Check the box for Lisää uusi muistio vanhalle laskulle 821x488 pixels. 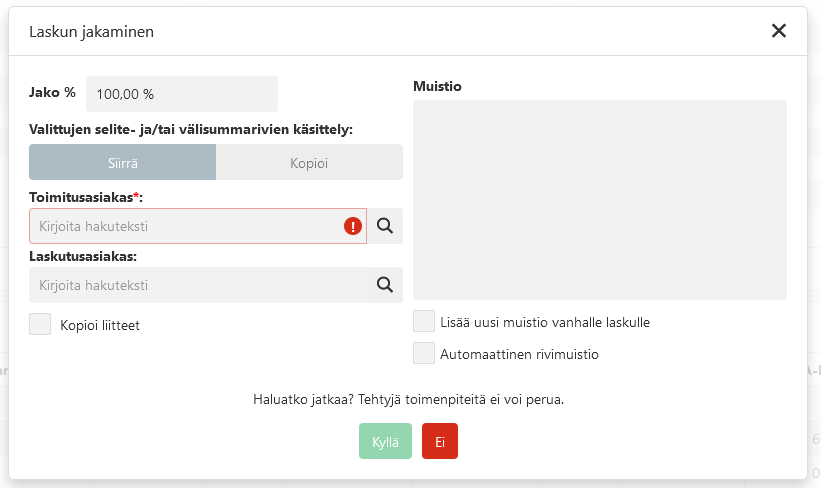(x=424, y=321)
